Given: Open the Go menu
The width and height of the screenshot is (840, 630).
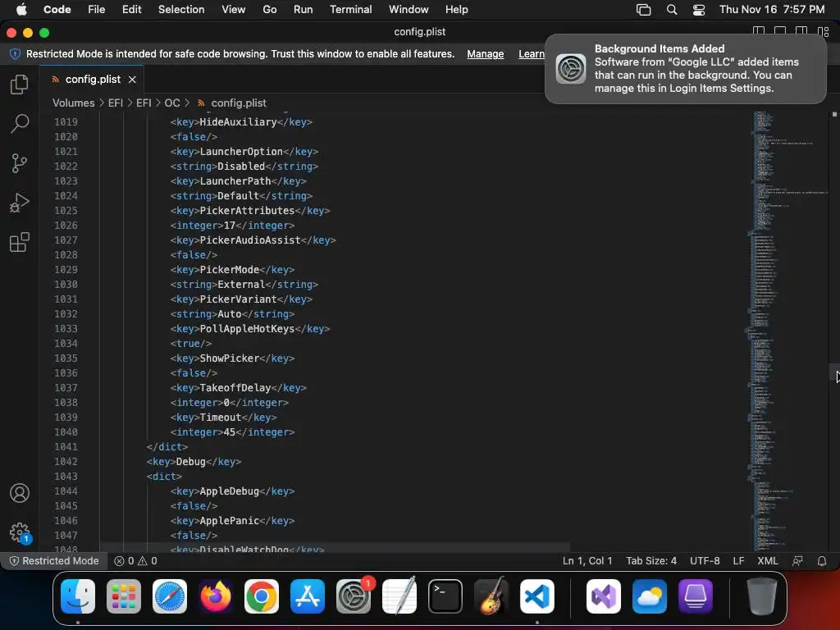Looking at the screenshot, I should coord(269,10).
